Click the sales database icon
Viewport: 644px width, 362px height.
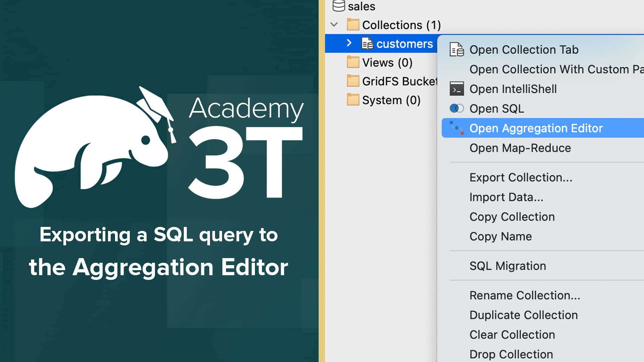(x=338, y=5)
